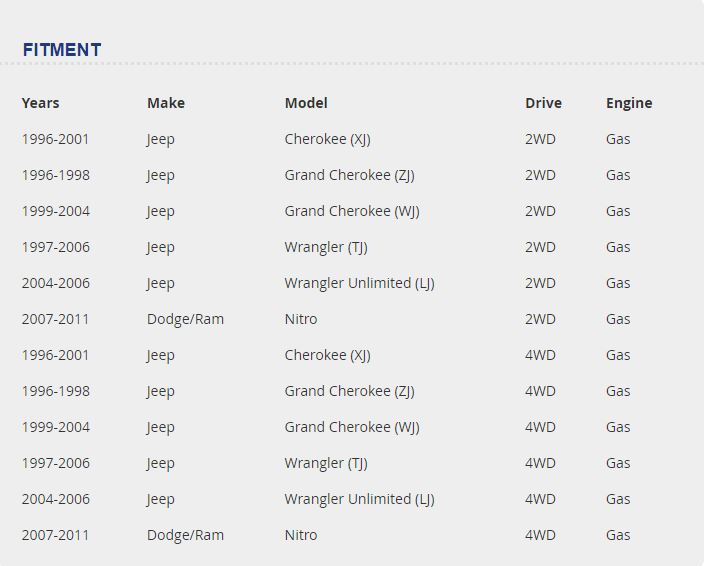Click 2007-2011 in the 2WD Nitro row
This screenshot has height=566, width=705.
(x=55, y=319)
